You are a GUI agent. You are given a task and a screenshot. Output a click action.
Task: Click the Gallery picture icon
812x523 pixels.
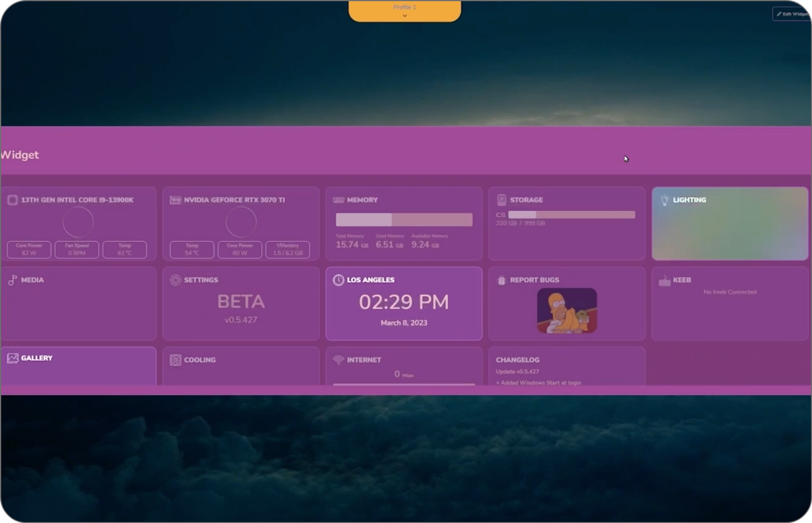pyautogui.click(x=12, y=358)
